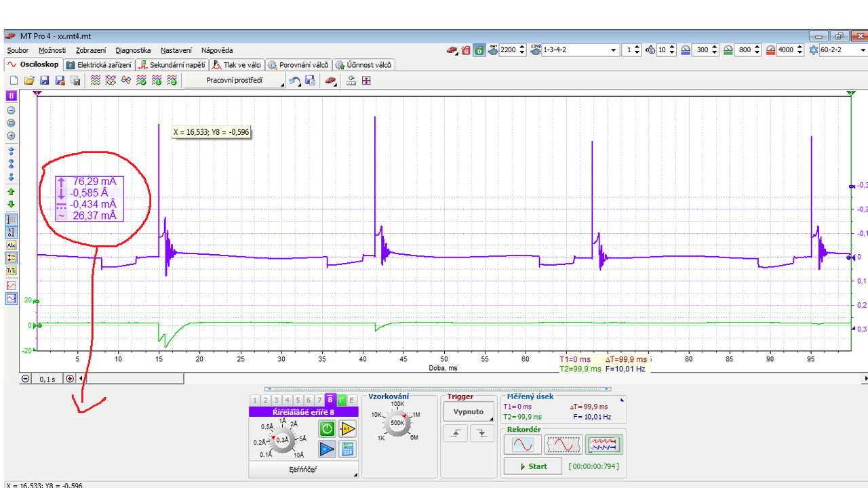The image size is (868, 488).
Task: Select channel 5 button
Action: coord(298,401)
